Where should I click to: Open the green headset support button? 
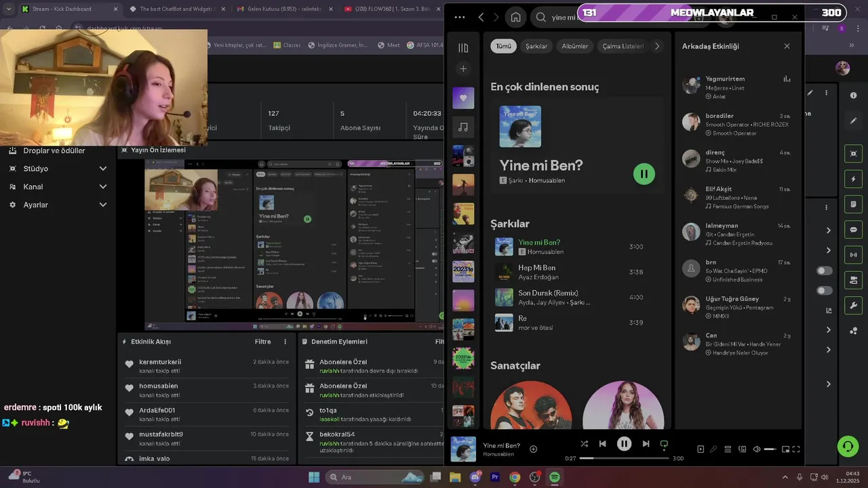(848, 446)
